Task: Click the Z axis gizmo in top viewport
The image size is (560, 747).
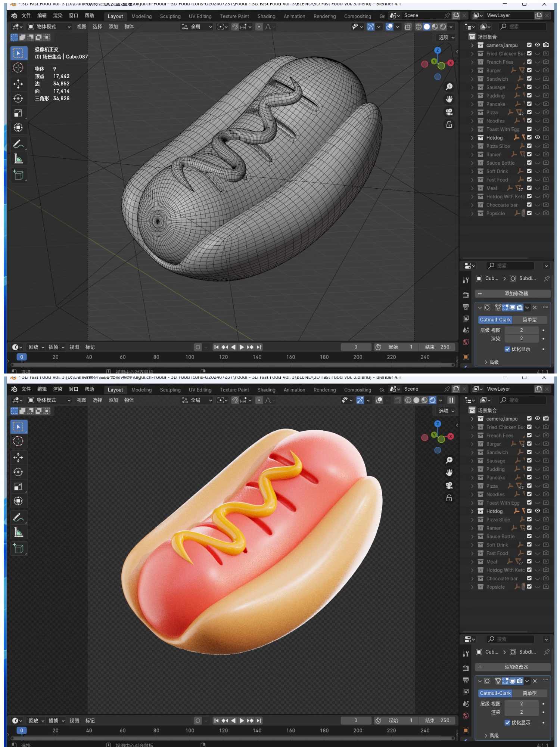Action: point(438,50)
